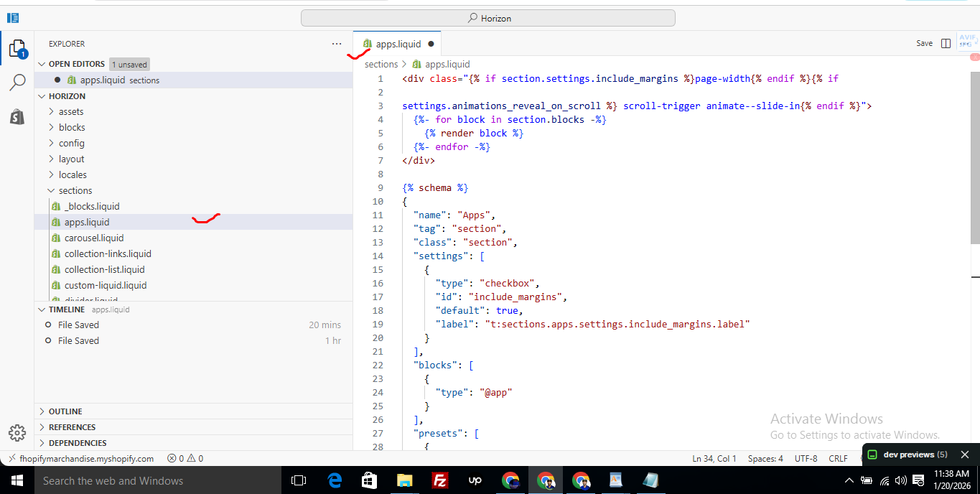This screenshot has width=980, height=494.
Task: Click the fhopifymarchandise.myshopify.com status item
Action: click(x=86, y=458)
